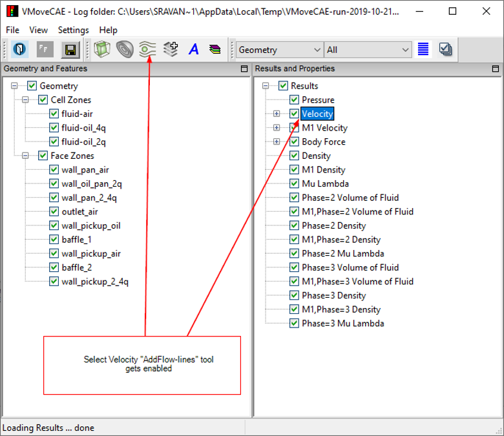504x436 pixels.
Task: Click the gray iso-surface tool icon
Action: [x=125, y=50]
